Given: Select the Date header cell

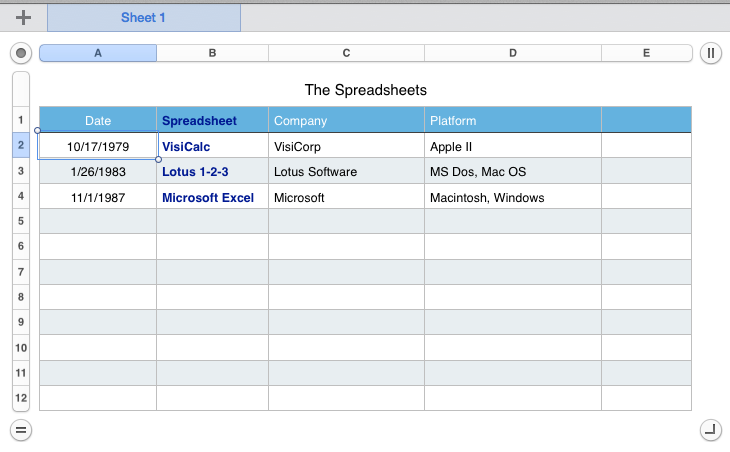Looking at the screenshot, I should 98,120.
